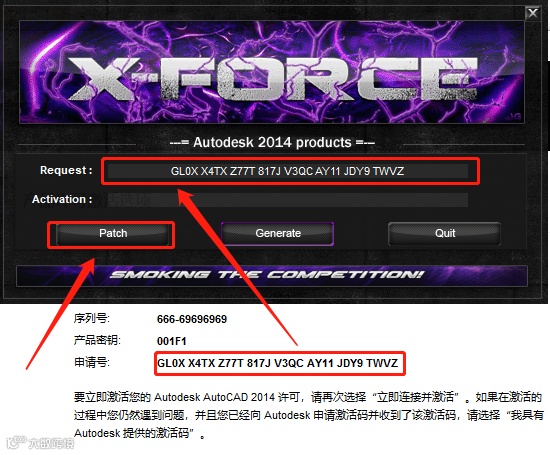Click the X-FORCE logo banner
The image size is (550, 455).
pyautogui.click(x=272, y=72)
